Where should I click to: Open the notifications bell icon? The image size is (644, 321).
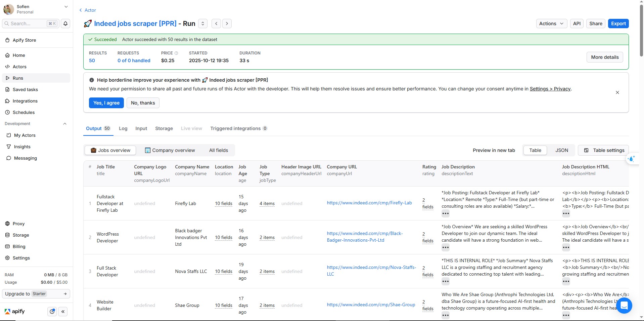click(65, 24)
